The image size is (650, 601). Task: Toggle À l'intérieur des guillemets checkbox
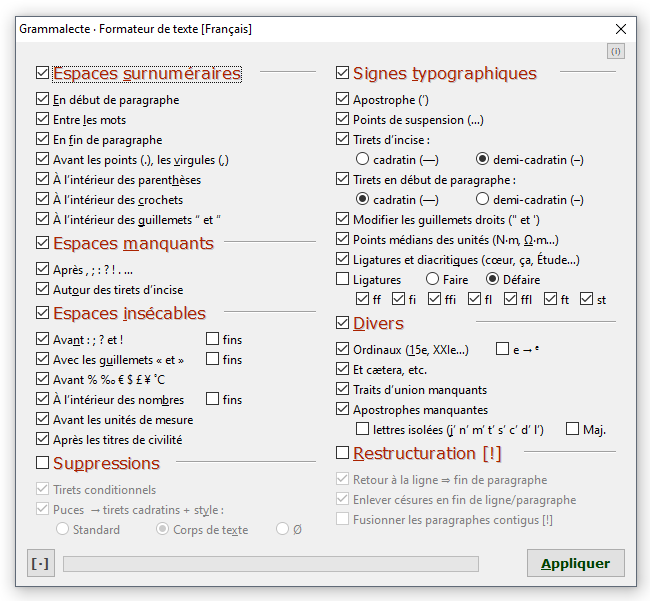coord(42,218)
